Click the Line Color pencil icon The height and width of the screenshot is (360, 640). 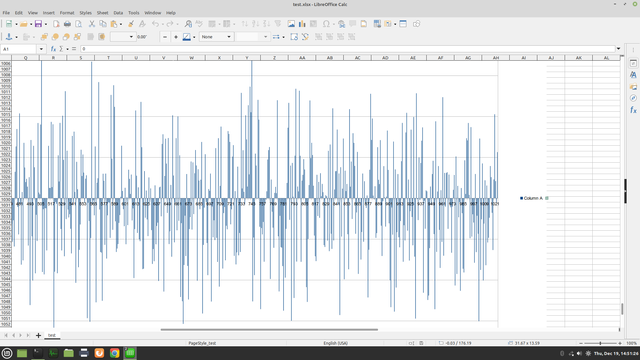pos(187,37)
